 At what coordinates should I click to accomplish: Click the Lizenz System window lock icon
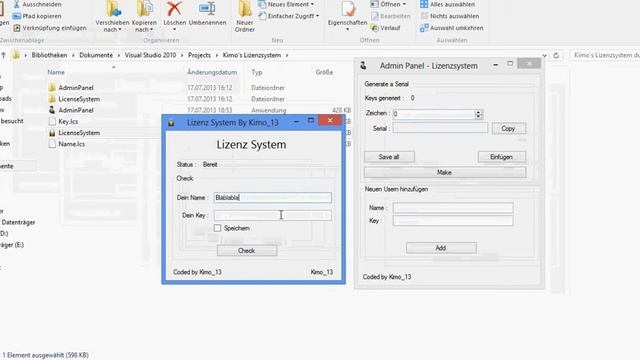pos(171,123)
